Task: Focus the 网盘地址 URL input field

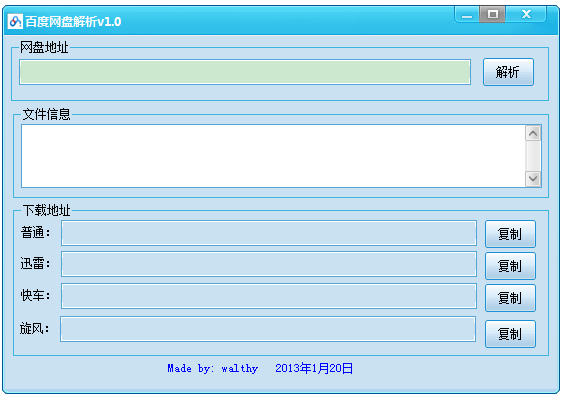Action: [245, 72]
